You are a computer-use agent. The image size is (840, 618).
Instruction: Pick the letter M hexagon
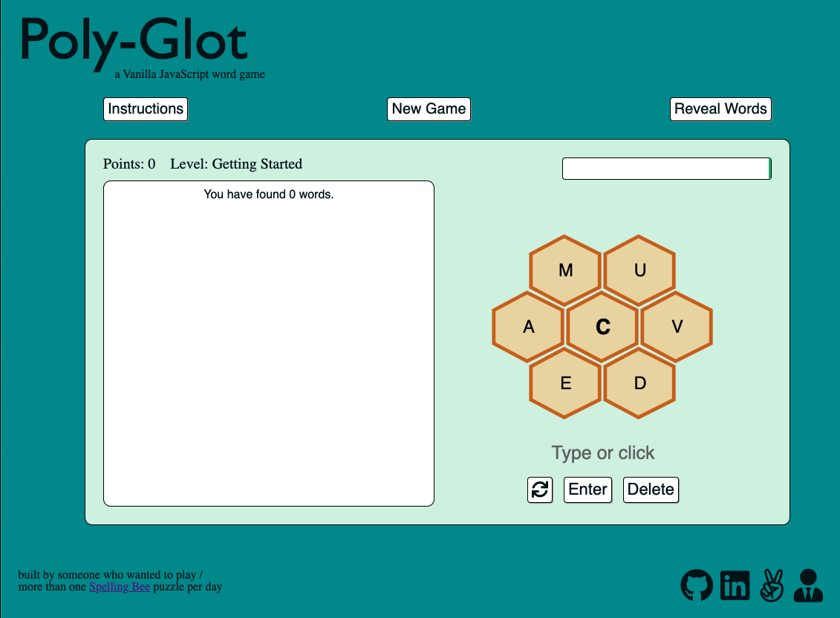pos(565,270)
